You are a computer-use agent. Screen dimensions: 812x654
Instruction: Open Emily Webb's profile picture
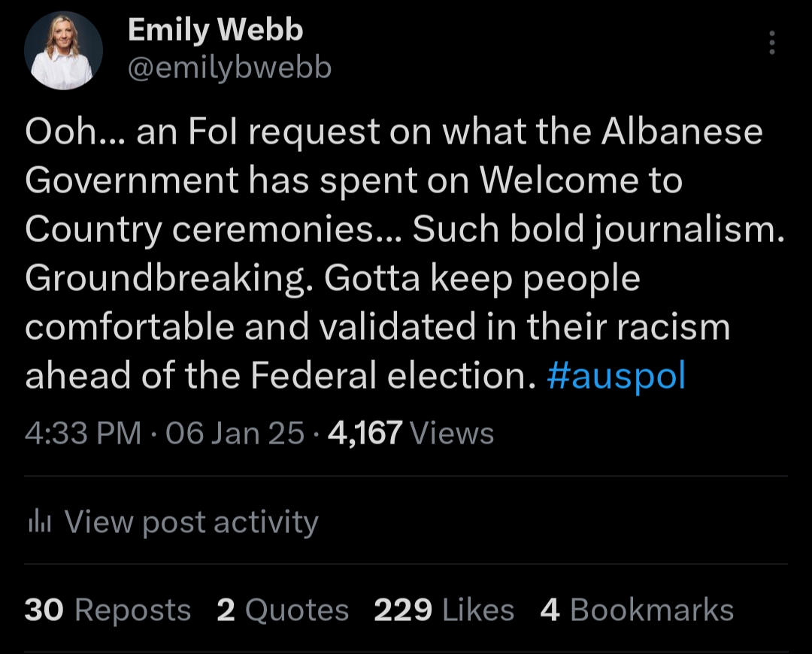point(63,51)
